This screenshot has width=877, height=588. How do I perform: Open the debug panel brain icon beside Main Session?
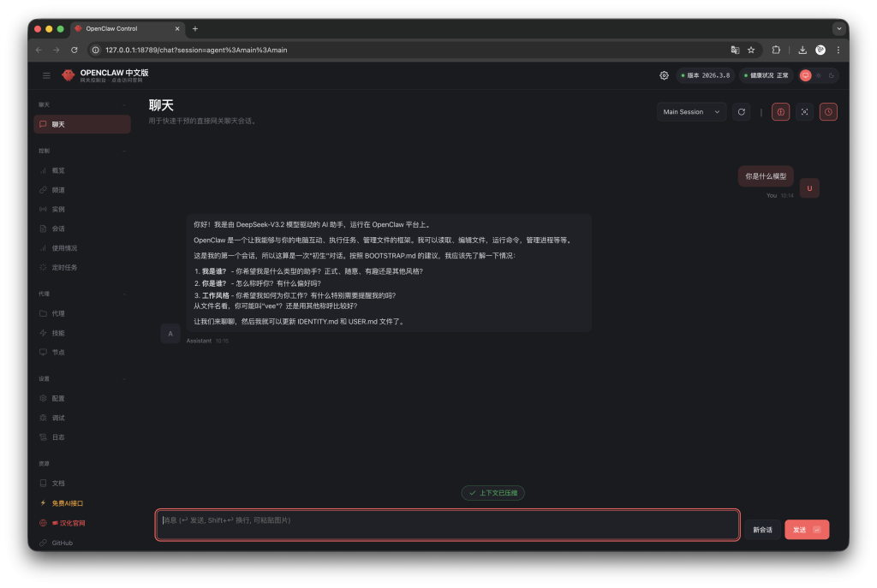click(x=780, y=111)
